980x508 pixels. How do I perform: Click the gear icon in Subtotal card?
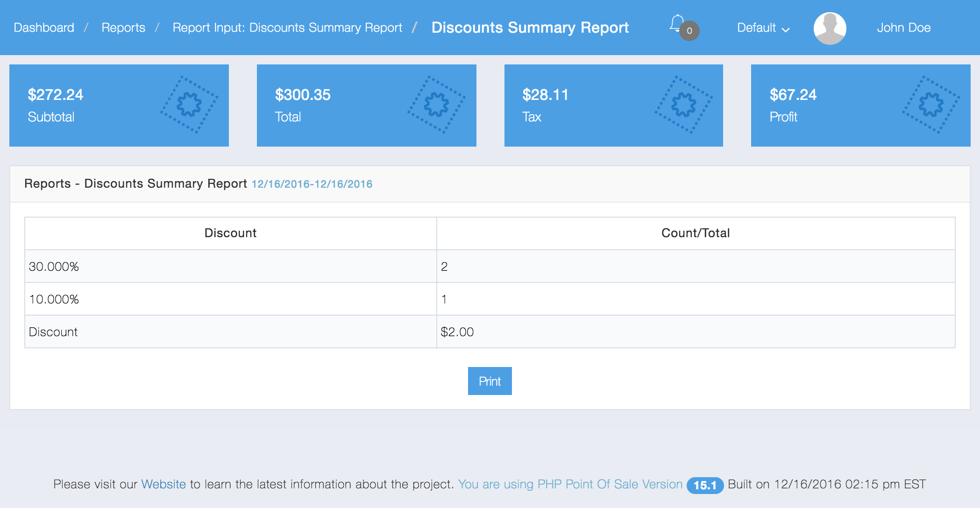pyautogui.click(x=189, y=105)
